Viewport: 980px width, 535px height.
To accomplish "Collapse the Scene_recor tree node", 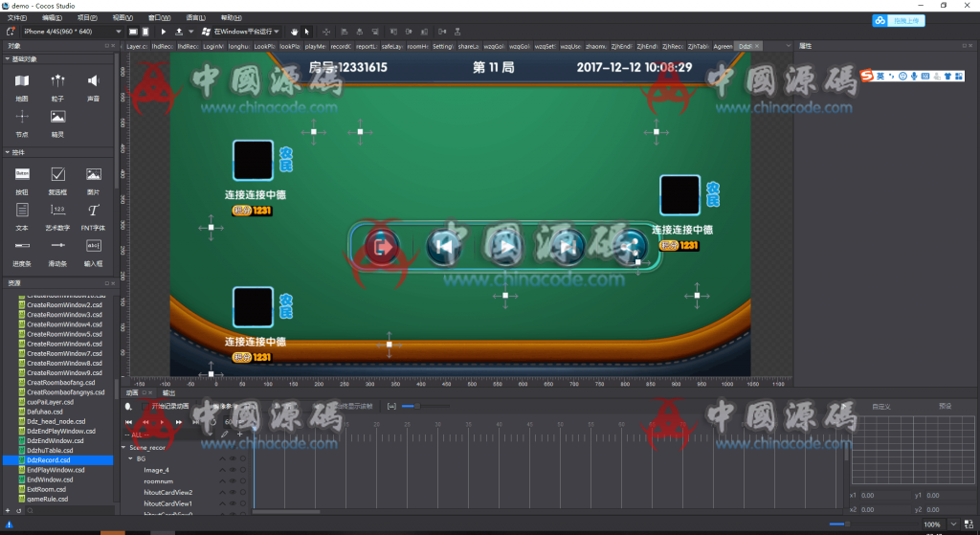I will pyautogui.click(x=123, y=448).
